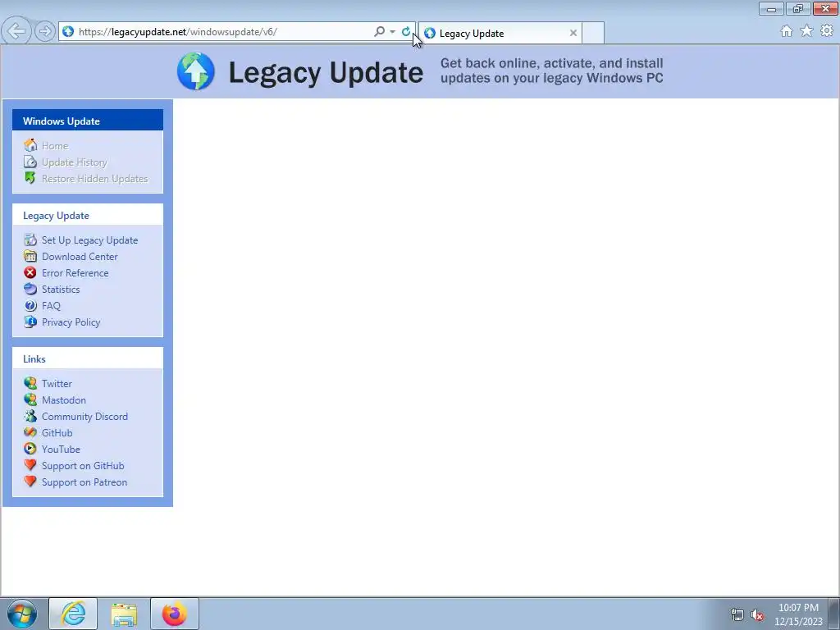
Task: Open browser Home page icon
Action: pyautogui.click(x=787, y=31)
